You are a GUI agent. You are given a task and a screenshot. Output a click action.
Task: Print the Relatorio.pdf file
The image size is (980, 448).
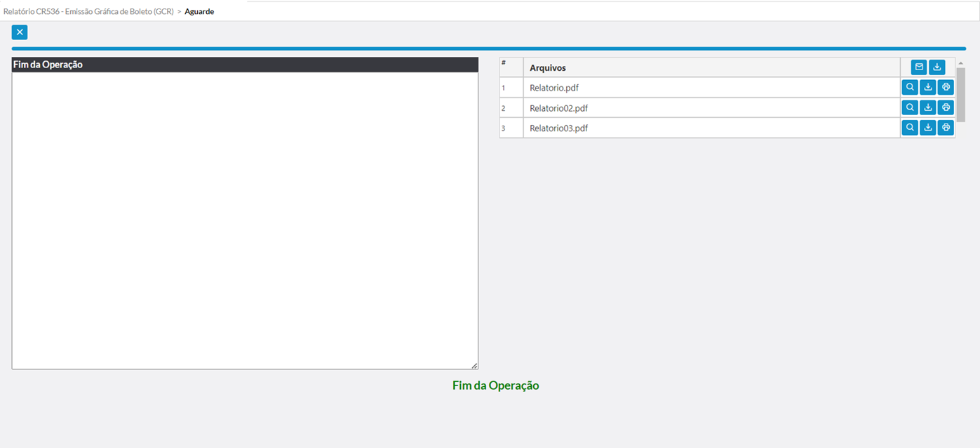coord(946,88)
